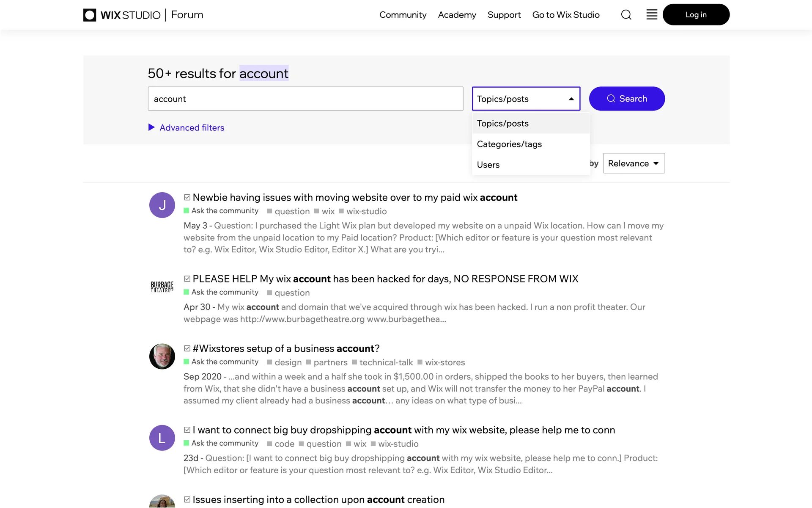Open the hamburger menu icon
The height and width of the screenshot is (508, 812).
(x=652, y=15)
